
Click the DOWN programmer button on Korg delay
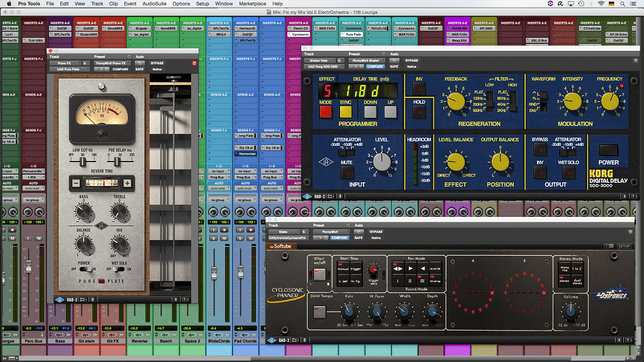coord(370,112)
